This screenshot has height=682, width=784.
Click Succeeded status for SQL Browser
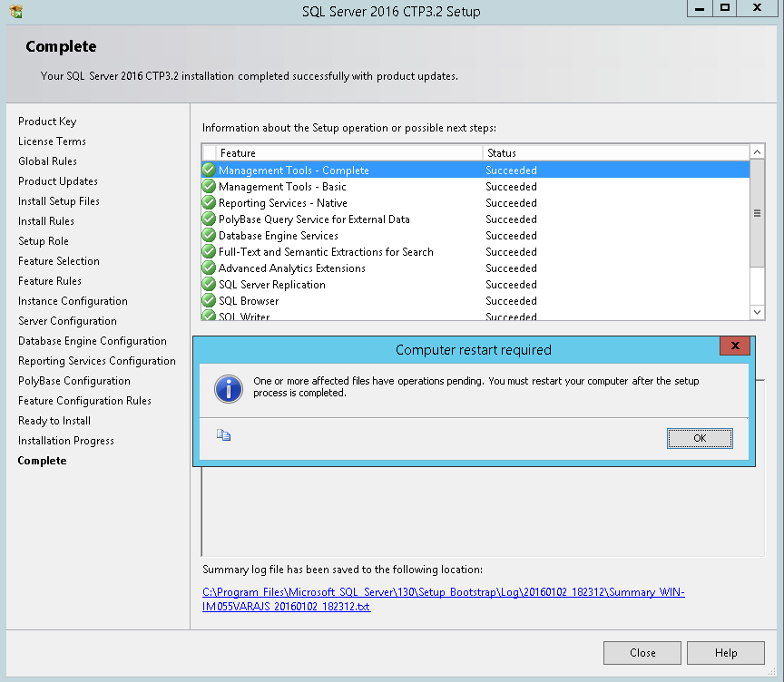click(511, 301)
